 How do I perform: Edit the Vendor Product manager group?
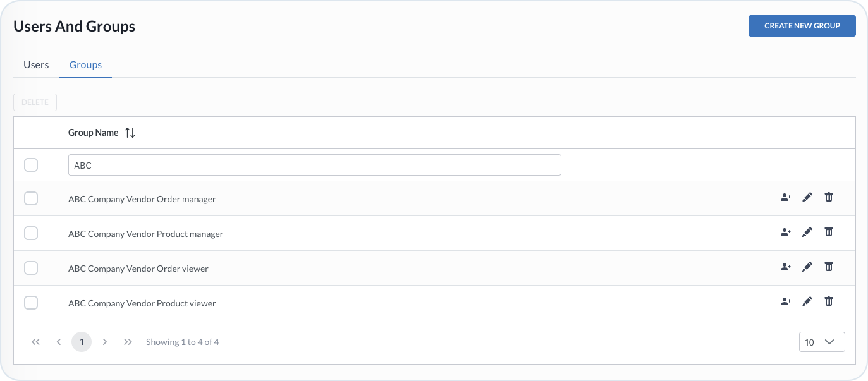[807, 233]
